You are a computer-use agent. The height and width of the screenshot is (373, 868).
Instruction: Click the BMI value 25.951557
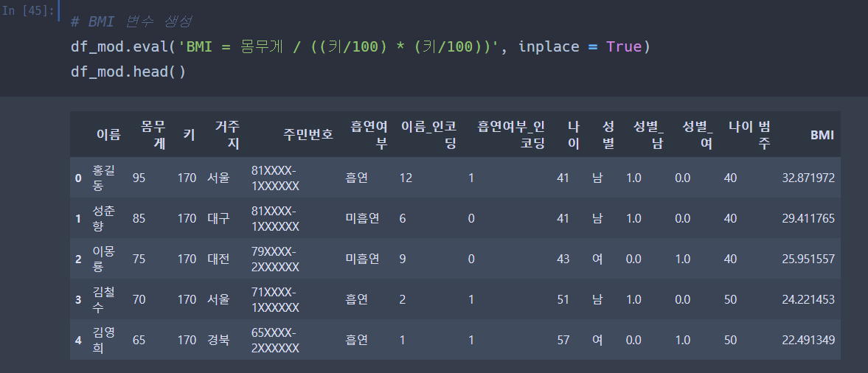tap(808, 259)
